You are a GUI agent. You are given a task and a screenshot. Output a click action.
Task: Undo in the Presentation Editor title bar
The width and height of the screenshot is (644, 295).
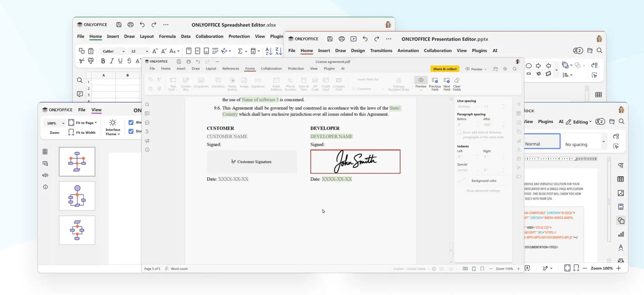coord(365,39)
